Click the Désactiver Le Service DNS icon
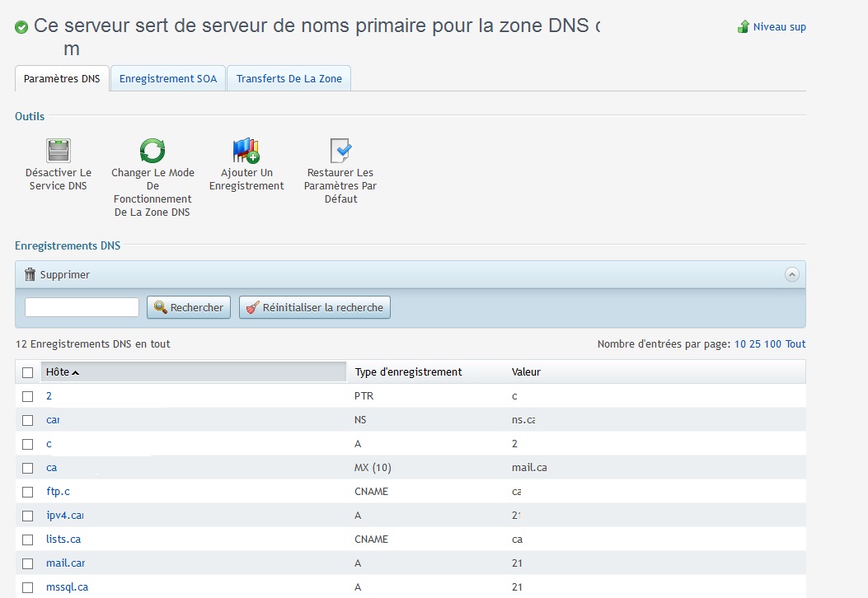Image resolution: width=868 pixels, height=598 pixels. tap(59, 151)
